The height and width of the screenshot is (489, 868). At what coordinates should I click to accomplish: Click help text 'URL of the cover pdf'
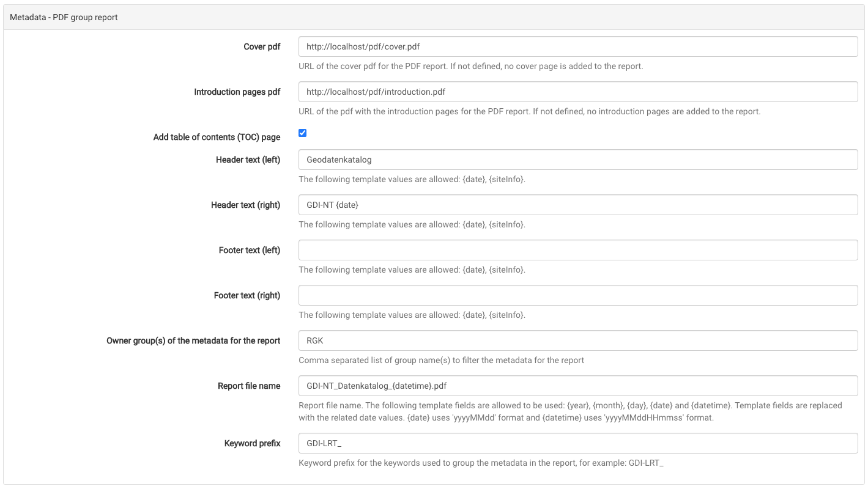click(x=471, y=66)
